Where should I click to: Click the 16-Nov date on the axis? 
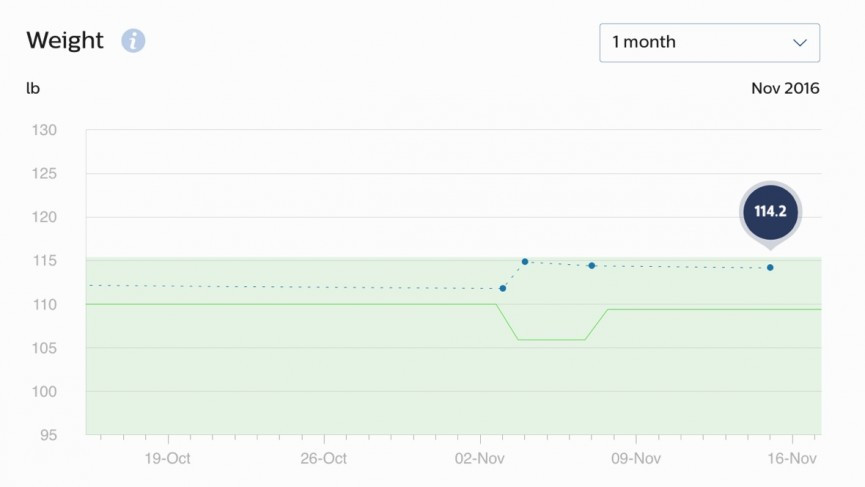click(791, 459)
